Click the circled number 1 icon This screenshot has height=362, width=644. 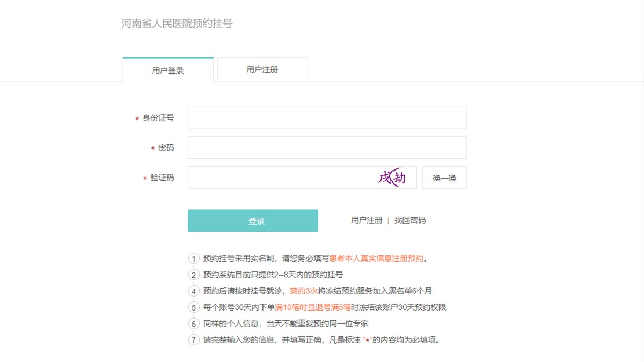pyautogui.click(x=194, y=258)
